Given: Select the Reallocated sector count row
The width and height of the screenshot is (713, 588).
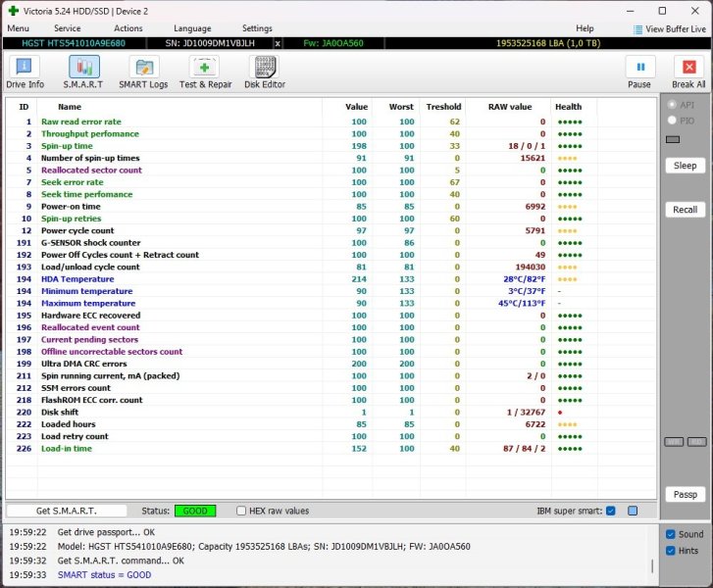Looking at the screenshot, I should coord(91,170).
